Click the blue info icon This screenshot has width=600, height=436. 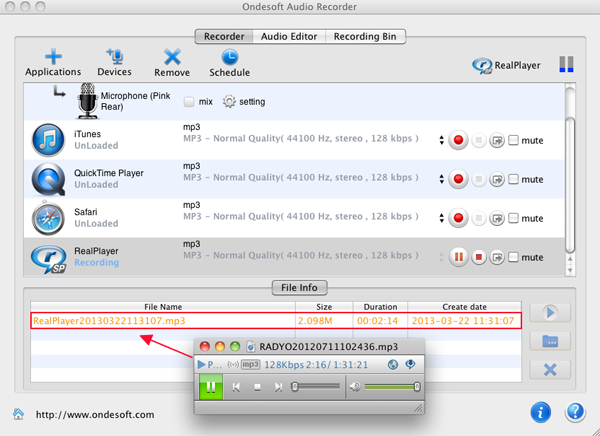point(540,412)
